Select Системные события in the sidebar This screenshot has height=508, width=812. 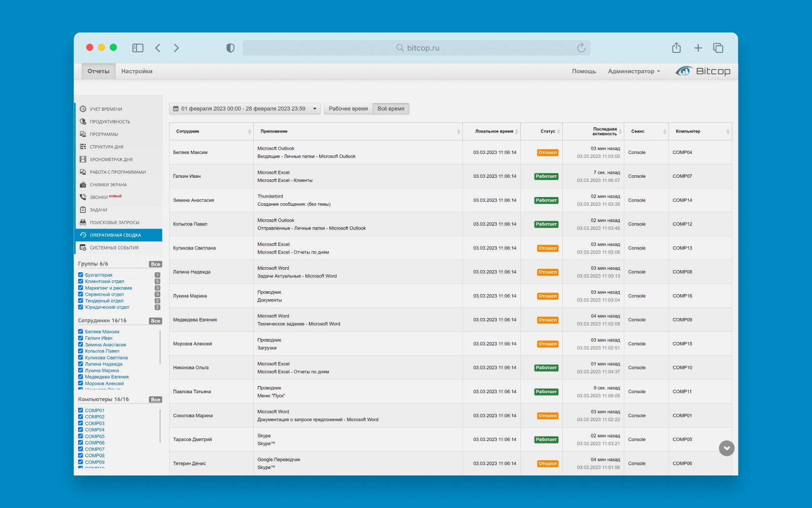tap(114, 248)
